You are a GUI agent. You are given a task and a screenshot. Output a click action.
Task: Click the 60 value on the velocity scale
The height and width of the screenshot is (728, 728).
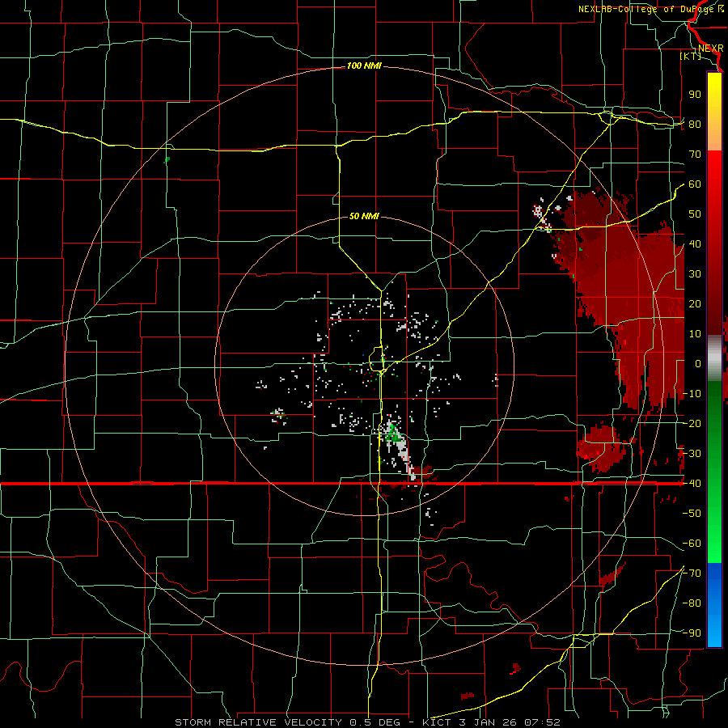coord(695,184)
